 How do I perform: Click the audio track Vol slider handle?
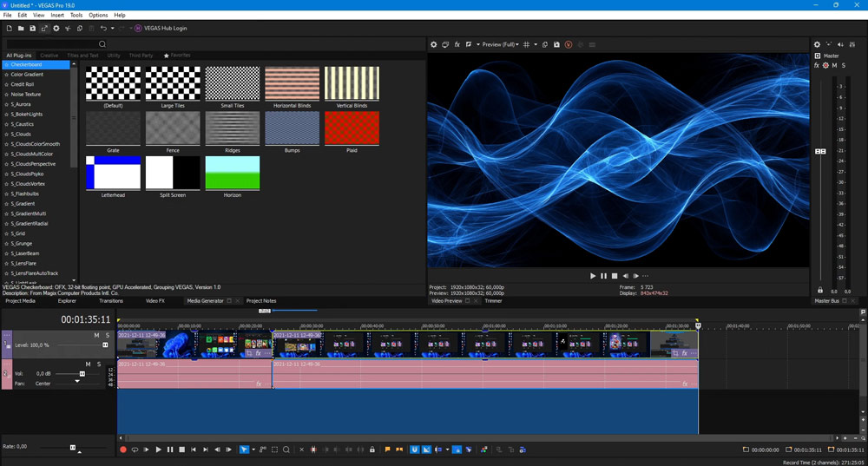click(82, 374)
